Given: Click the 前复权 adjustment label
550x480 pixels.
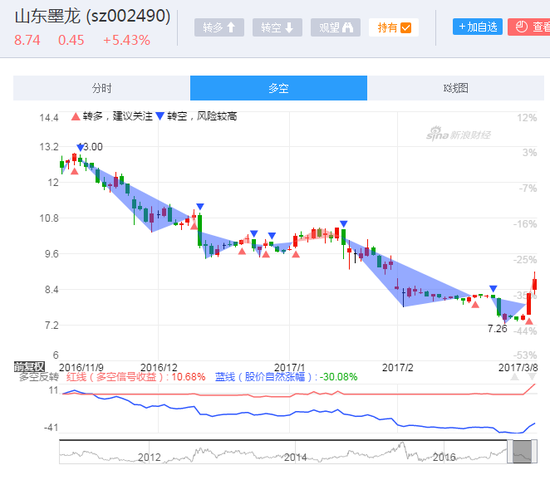Looking at the screenshot, I should click(29, 367).
